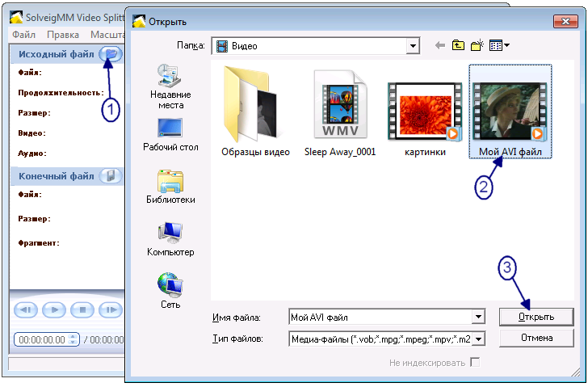Expand the Имя файла dropdown arrow
The image size is (588, 387).
478,317
